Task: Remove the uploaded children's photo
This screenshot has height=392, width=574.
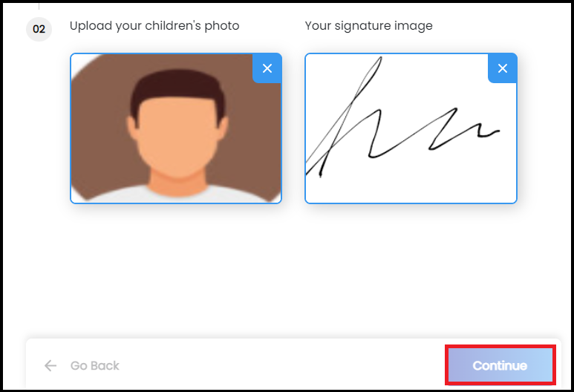Action: coord(267,68)
